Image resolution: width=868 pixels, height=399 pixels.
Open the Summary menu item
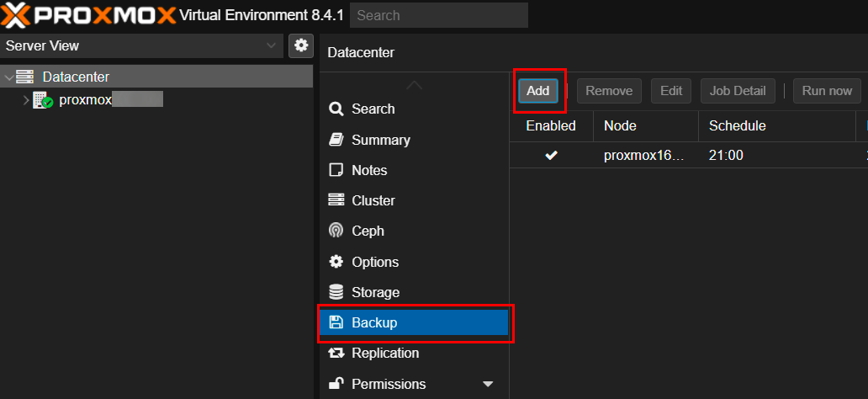[x=381, y=140]
